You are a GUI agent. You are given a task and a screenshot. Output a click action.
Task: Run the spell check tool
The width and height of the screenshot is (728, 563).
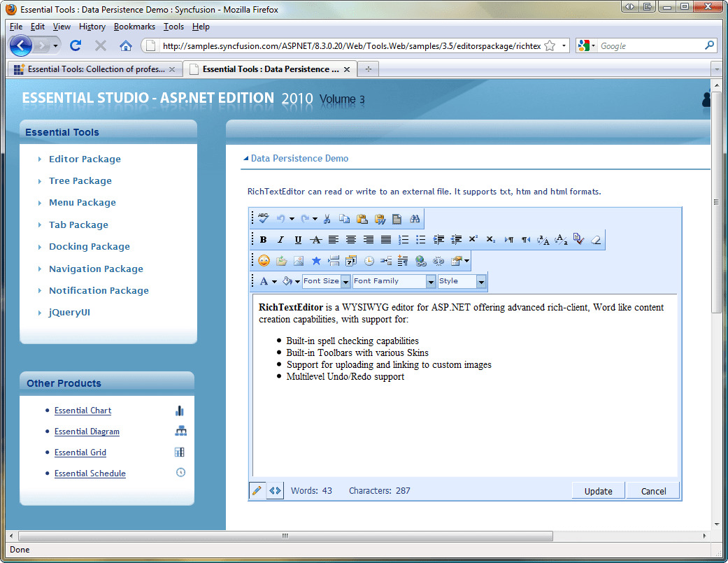coord(263,219)
